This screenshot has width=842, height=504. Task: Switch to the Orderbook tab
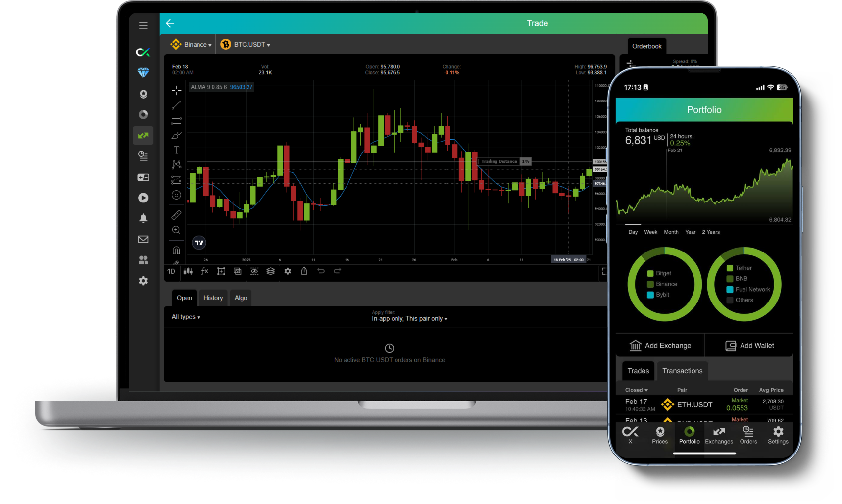click(647, 46)
